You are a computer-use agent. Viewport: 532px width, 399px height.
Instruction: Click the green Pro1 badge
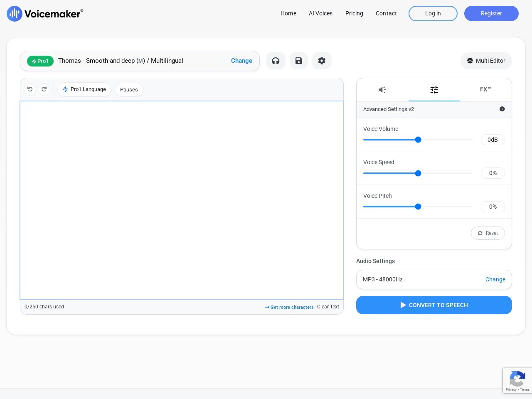[40, 61]
